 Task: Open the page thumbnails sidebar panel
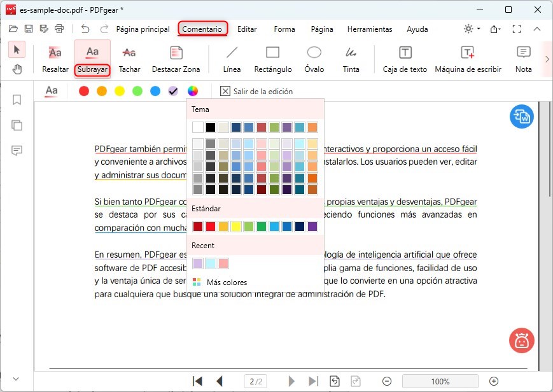pos(17,125)
